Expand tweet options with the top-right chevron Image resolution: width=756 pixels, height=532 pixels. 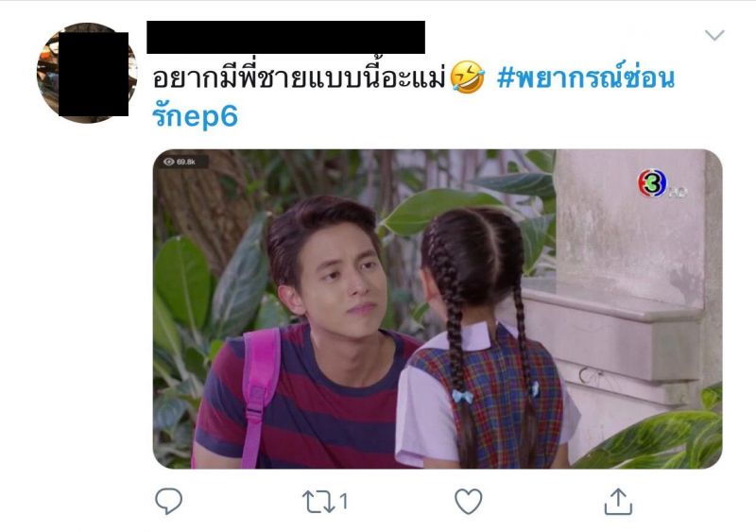pos(714,35)
